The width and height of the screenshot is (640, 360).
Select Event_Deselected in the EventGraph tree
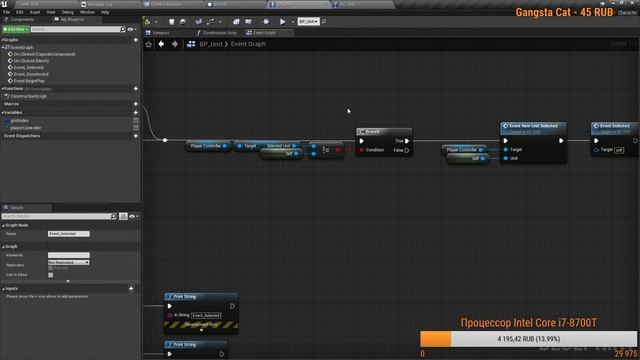[31, 74]
